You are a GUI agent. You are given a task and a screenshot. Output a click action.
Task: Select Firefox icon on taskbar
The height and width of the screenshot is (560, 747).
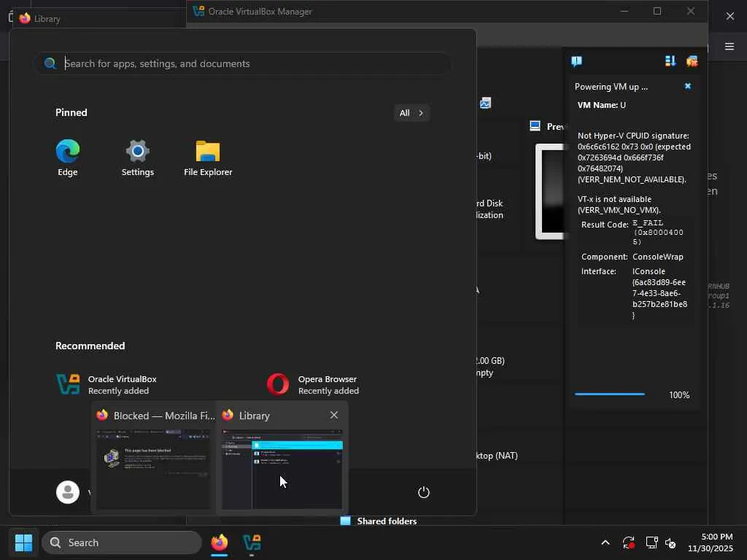(x=220, y=542)
